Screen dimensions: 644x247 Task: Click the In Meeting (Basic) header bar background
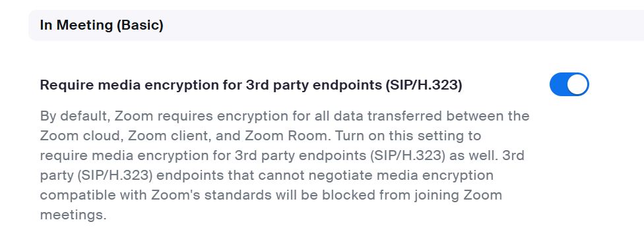tap(337, 26)
